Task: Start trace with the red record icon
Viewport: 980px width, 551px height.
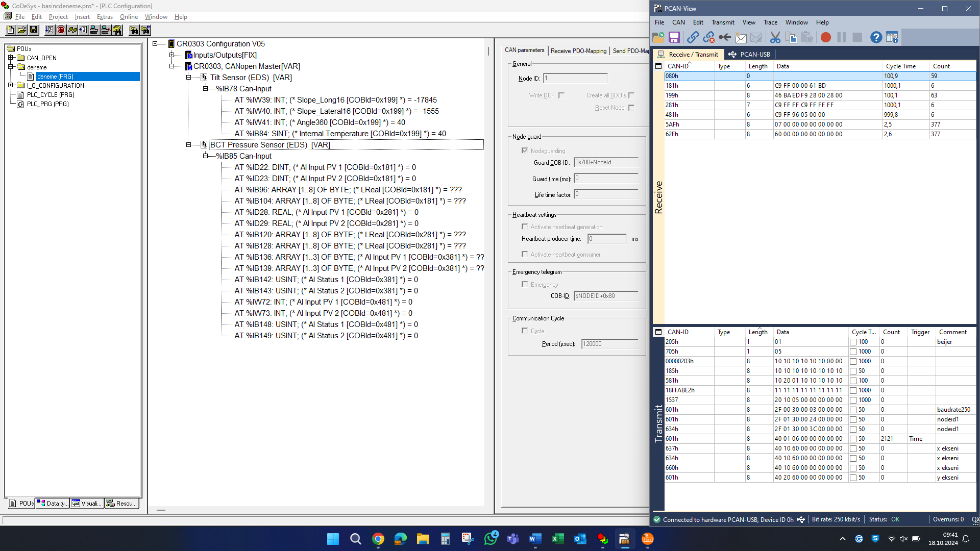Action: (x=825, y=37)
